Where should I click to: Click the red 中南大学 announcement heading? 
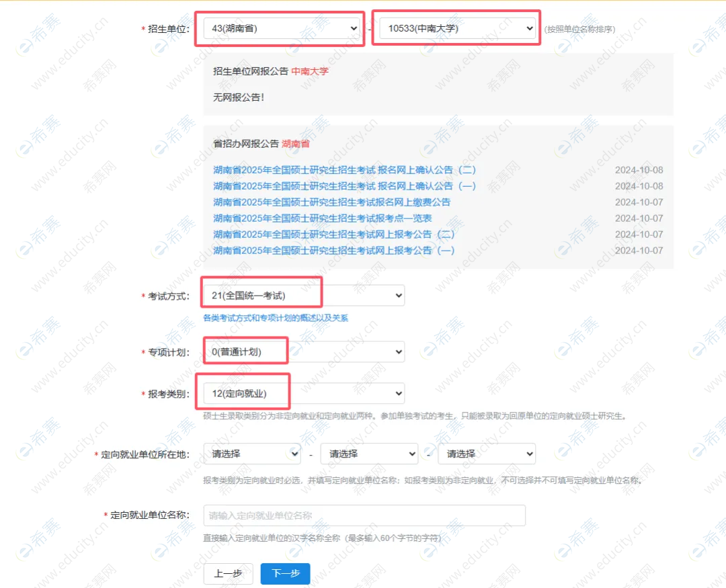310,71
